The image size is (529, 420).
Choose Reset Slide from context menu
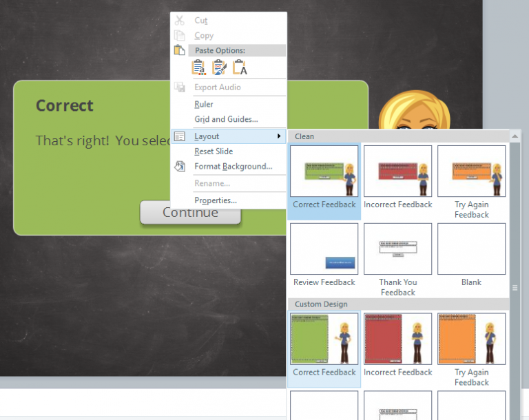(214, 151)
